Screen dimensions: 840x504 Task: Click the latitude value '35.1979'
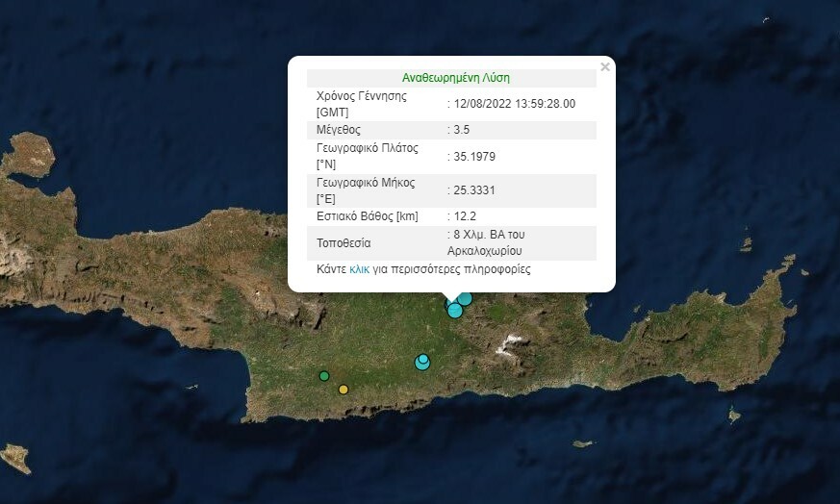click(474, 157)
